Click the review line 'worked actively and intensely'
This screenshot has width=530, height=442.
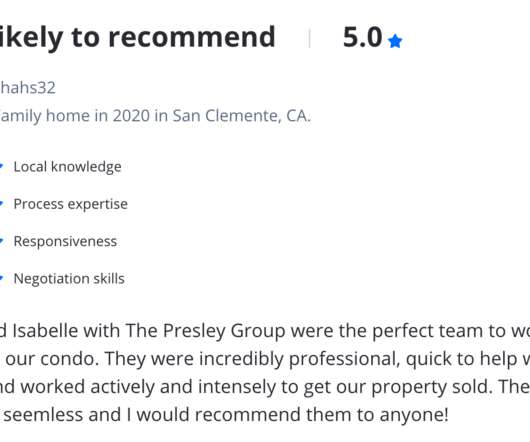265,387
